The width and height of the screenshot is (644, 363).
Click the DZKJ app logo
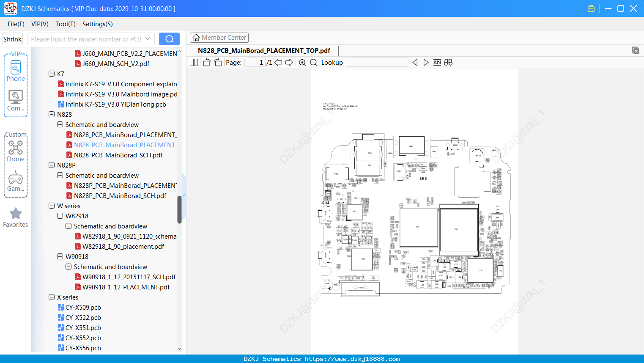pos(10,8)
